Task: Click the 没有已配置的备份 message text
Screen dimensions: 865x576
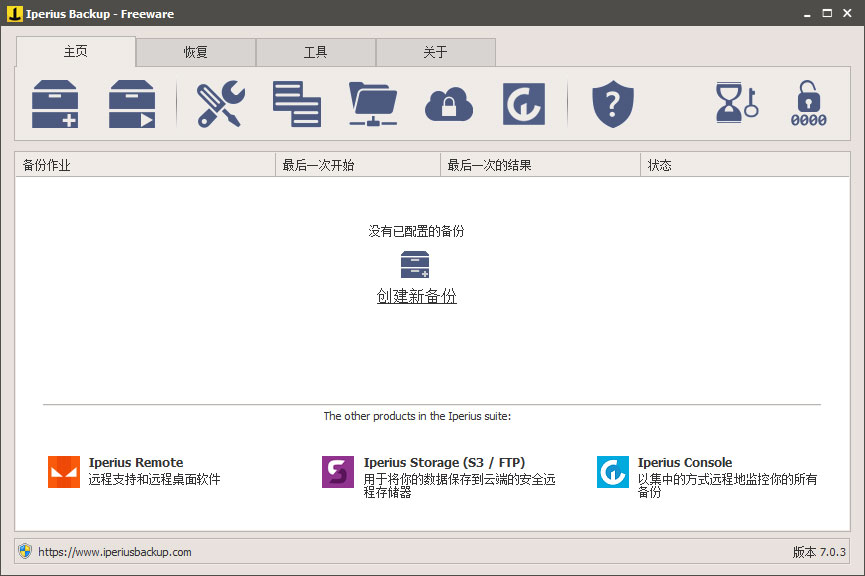Action: 417,231
